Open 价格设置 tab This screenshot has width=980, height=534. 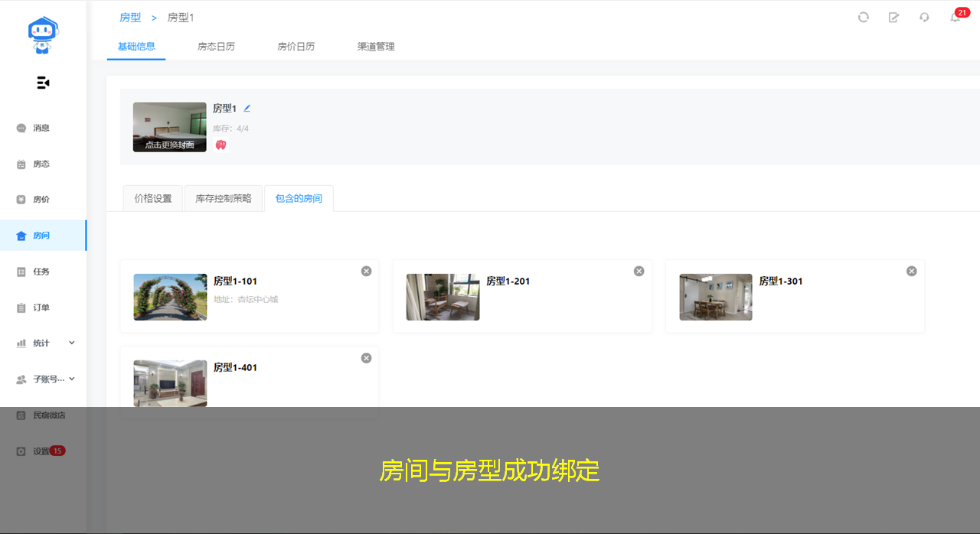153,198
